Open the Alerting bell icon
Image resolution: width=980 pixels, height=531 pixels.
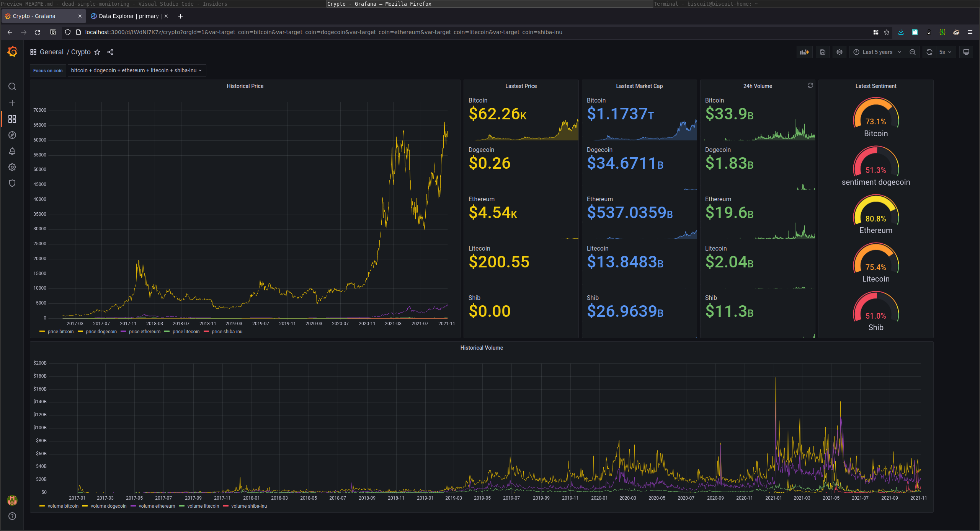(x=12, y=151)
